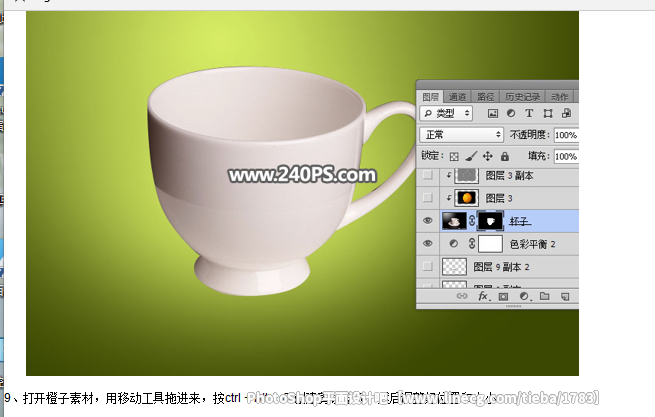Select the 图层 9 副本 2 transparent thumbnail
The width and height of the screenshot is (655, 417).
click(454, 267)
